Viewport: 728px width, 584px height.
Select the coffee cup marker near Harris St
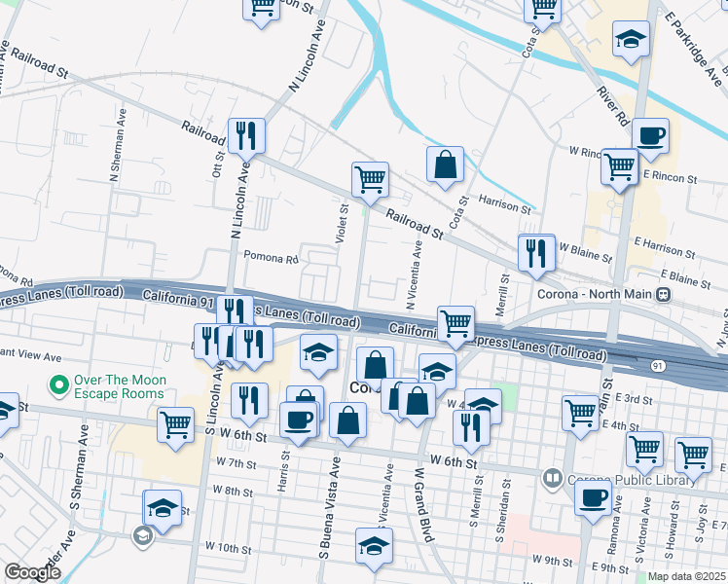pos(298,420)
